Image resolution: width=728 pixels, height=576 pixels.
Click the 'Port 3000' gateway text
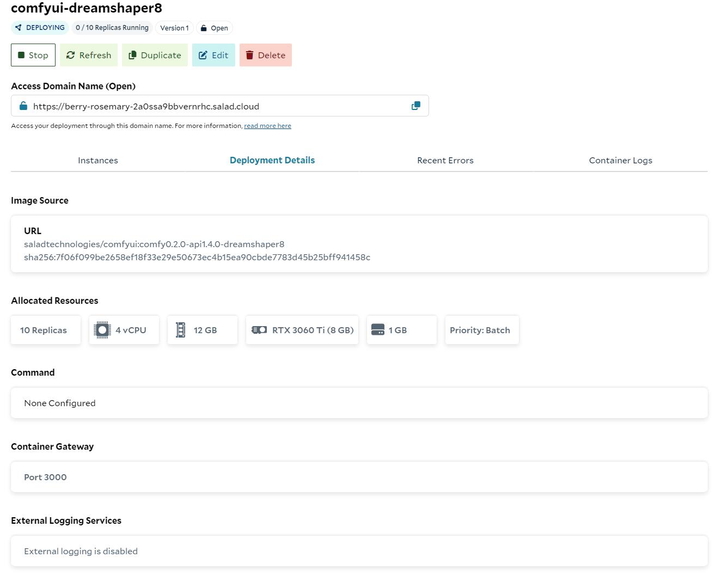tap(45, 477)
